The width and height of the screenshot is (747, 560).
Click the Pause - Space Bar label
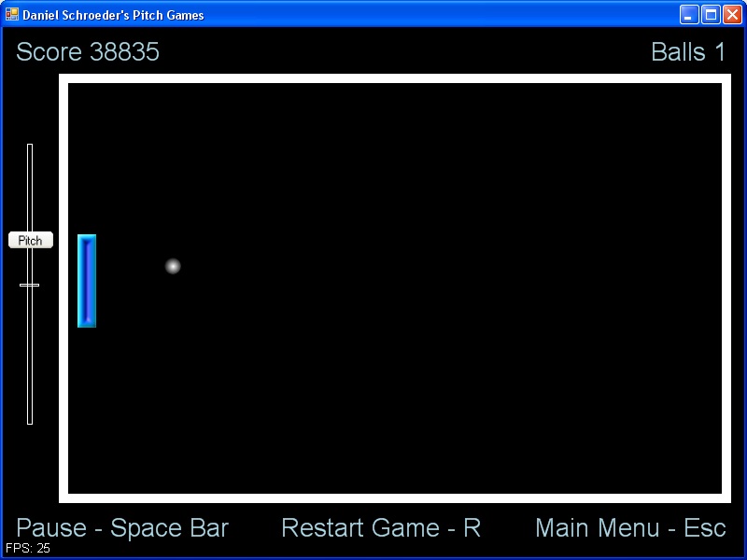tap(122, 527)
